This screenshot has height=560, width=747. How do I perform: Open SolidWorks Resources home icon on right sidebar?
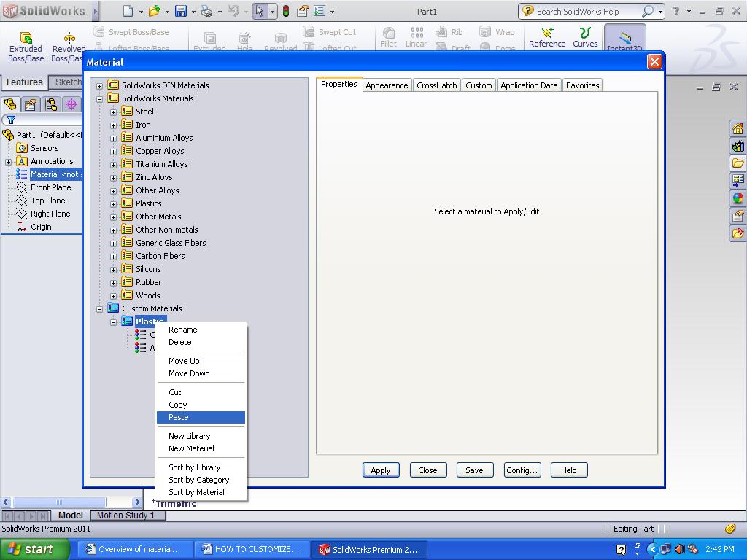click(x=739, y=128)
